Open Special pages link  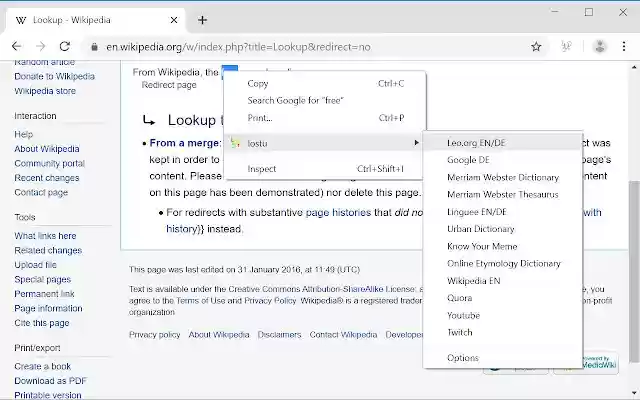pos(42,280)
